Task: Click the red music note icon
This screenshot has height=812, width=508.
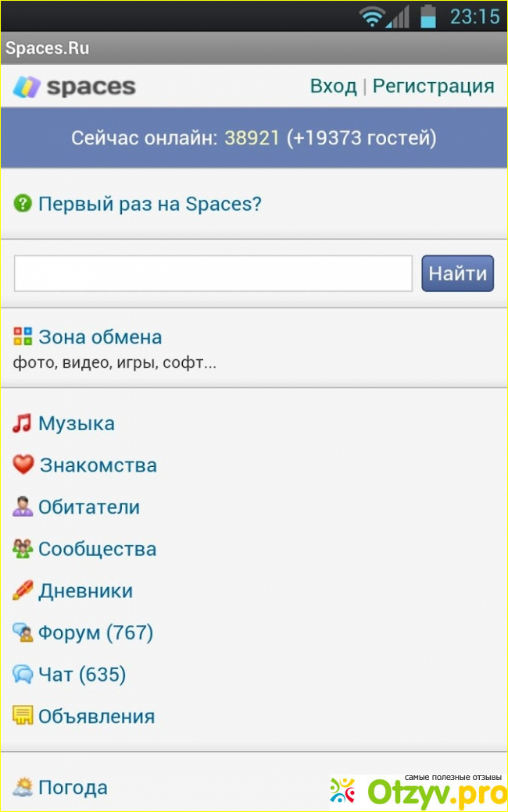Action: [22, 424]
